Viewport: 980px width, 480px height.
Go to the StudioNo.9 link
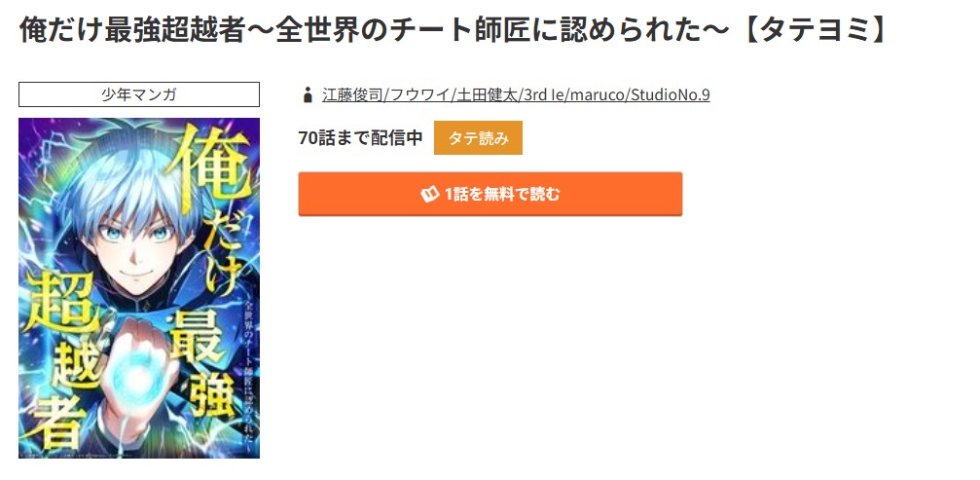[670, 95]
